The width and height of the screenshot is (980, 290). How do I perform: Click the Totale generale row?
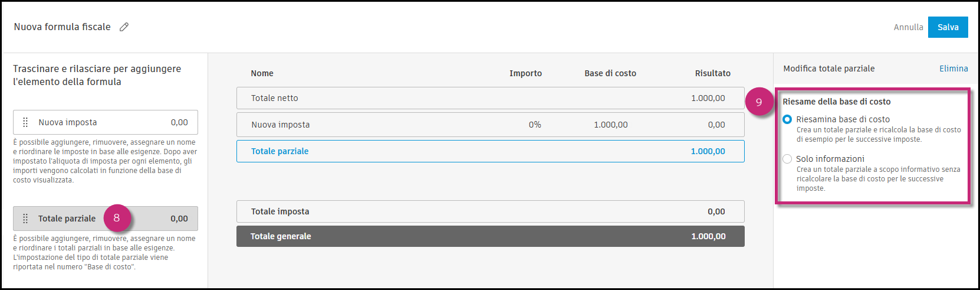pyautogui.click(x=489, y=236)
